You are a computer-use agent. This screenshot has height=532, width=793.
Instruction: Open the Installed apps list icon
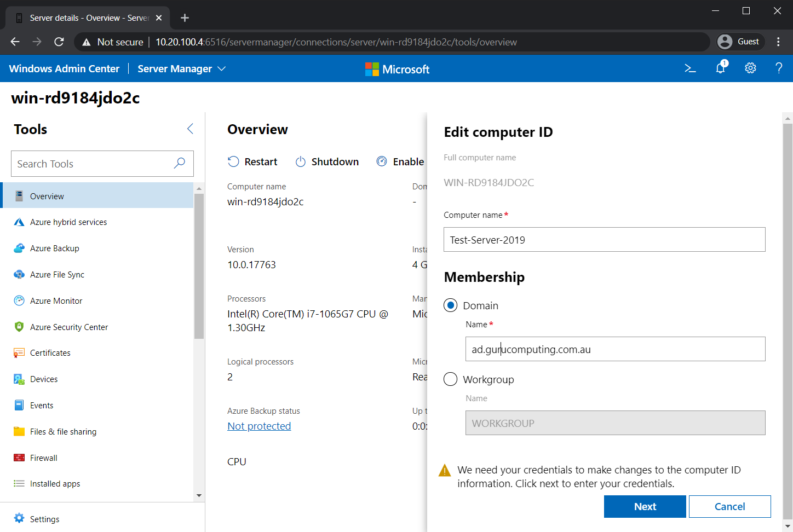19,484
